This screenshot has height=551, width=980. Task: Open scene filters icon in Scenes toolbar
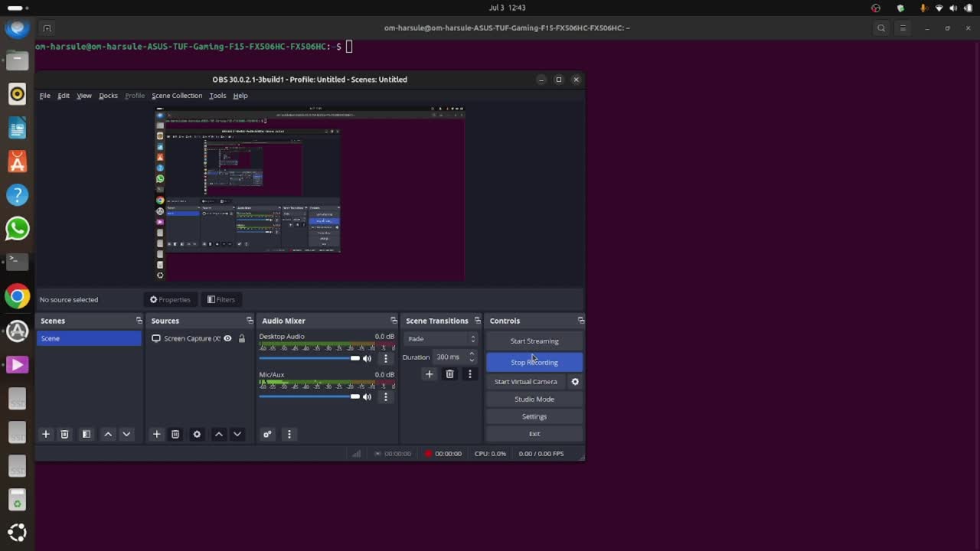(86, 434)
